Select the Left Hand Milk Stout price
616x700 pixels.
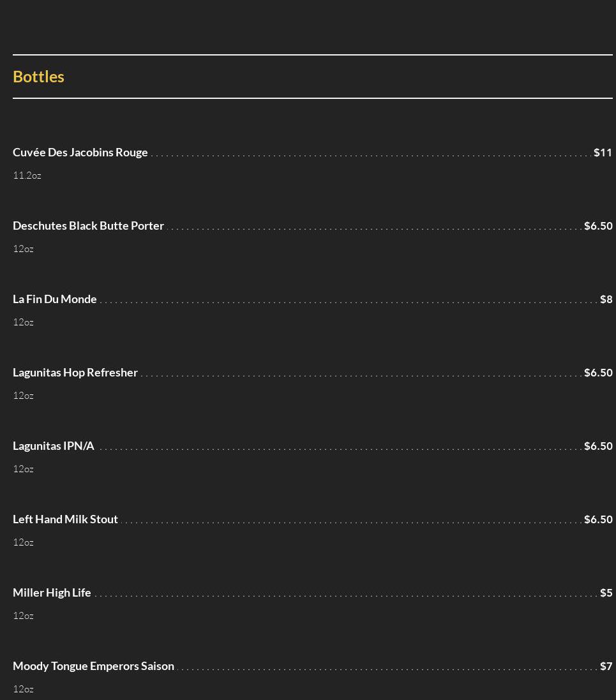pos(598,519)
